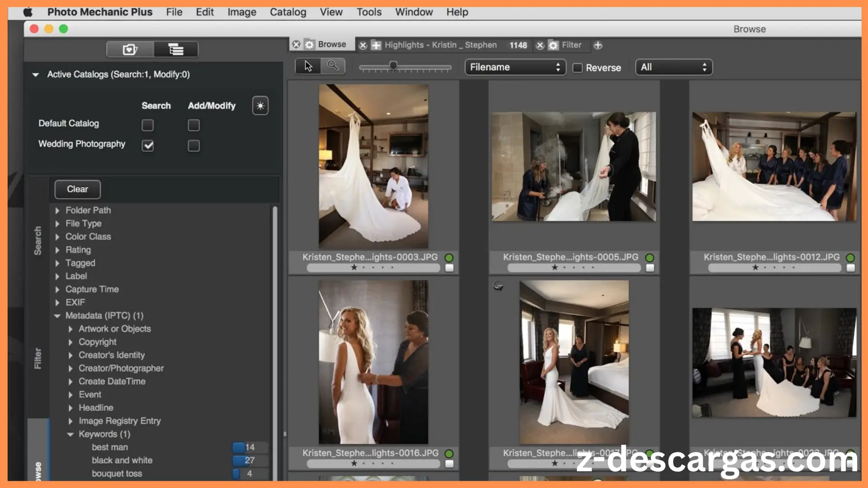
Task: Tag checkbox for Highlights-0005.JPG
Action: click(650, 268)
